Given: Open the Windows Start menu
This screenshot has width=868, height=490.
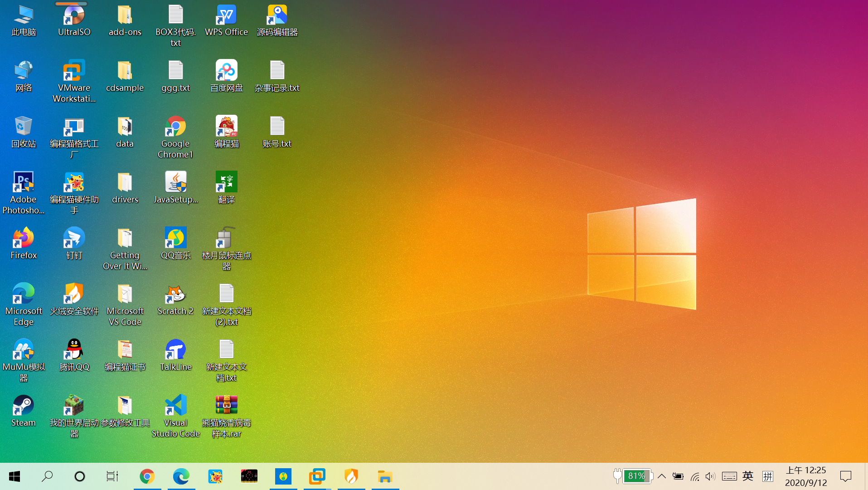Looking at the screenshot, I should tap(15, 476).
